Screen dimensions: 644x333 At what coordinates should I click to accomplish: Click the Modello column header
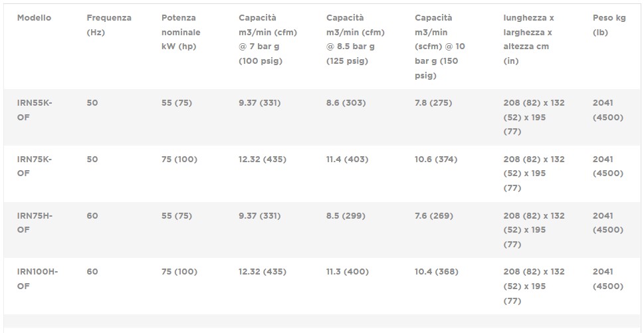[x=34, y=18]
